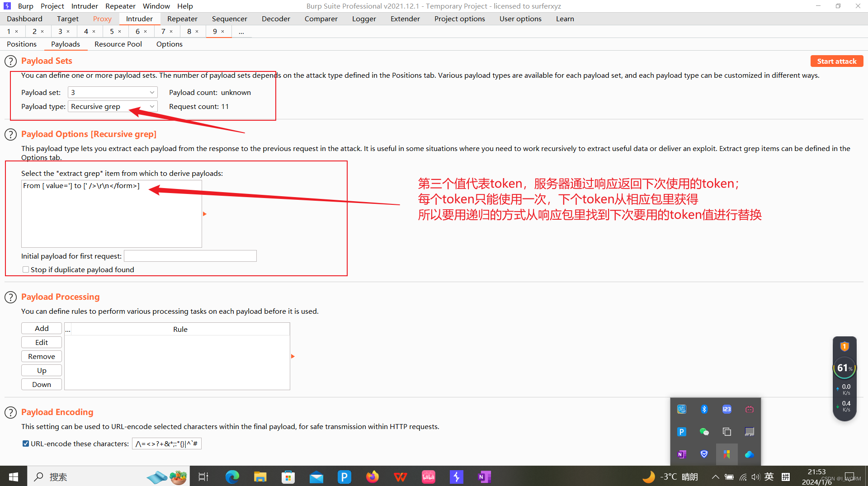Open Payload Encoding help icon
The width and height of the screenshot is (868, 486).
[x=10, y=412]
